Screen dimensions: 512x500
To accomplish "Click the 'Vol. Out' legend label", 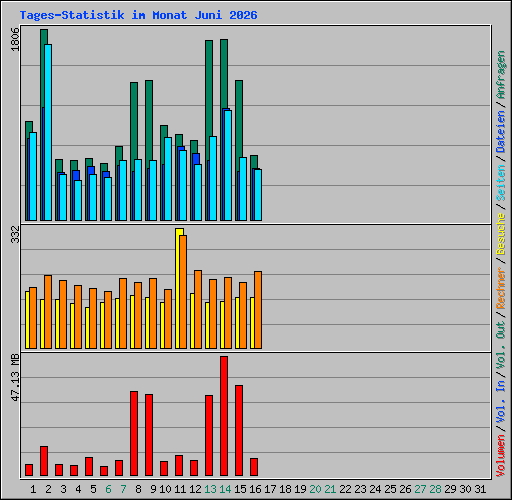I will [x=501, y=345].
